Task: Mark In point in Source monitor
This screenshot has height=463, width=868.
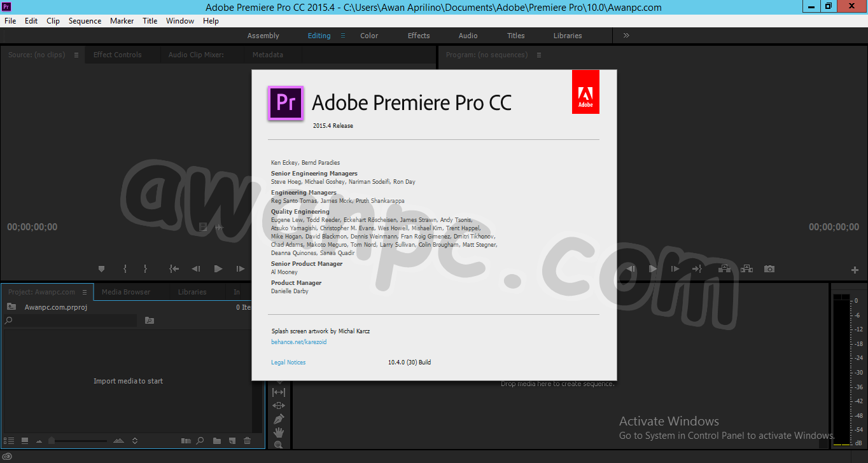Action: [x=125, y=269]
